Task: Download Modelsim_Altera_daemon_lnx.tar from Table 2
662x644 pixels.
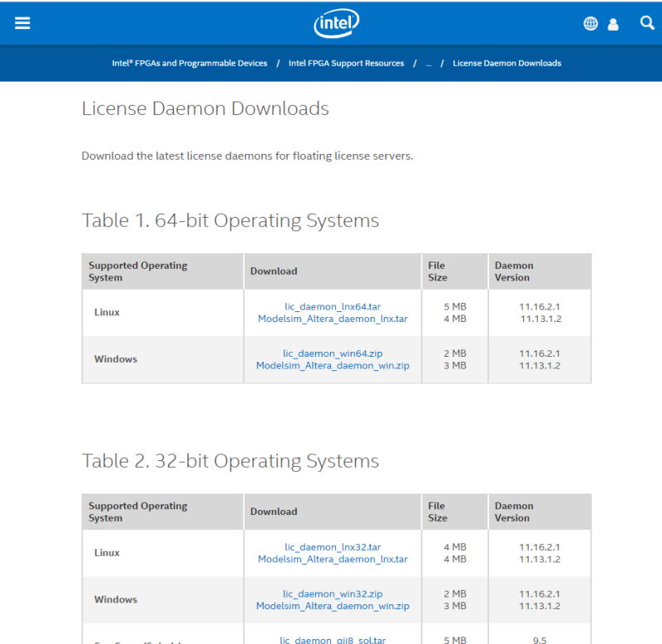Action: point(333,559)
